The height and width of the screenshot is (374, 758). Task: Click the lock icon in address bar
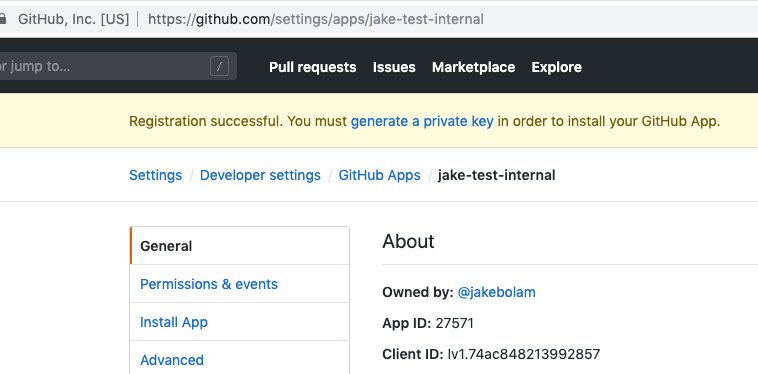coord(3,19)
